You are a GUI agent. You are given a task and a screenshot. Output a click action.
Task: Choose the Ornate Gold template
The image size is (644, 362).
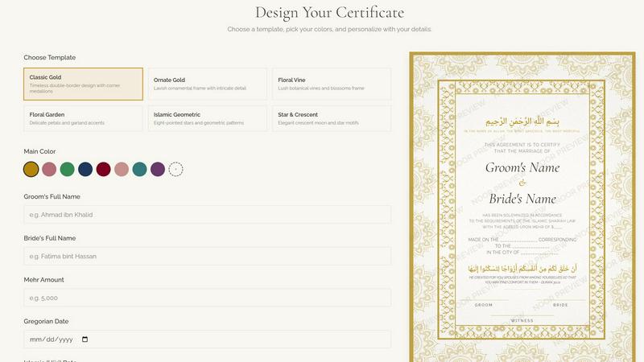(x=207, y=84)
